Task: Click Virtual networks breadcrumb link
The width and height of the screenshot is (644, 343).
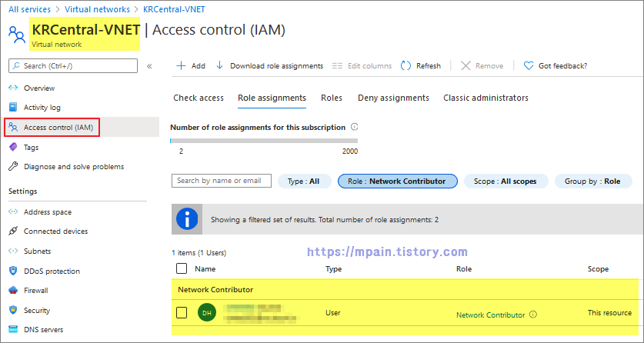Action: coord(98,9)
